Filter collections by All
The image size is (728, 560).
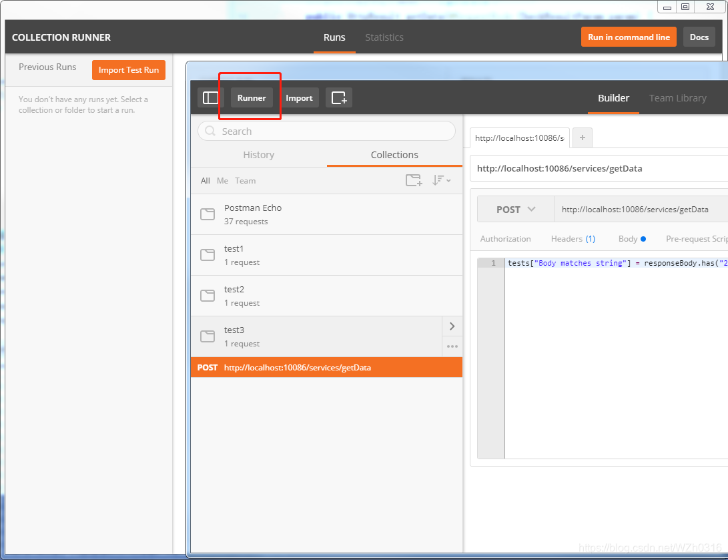point(206,181)
